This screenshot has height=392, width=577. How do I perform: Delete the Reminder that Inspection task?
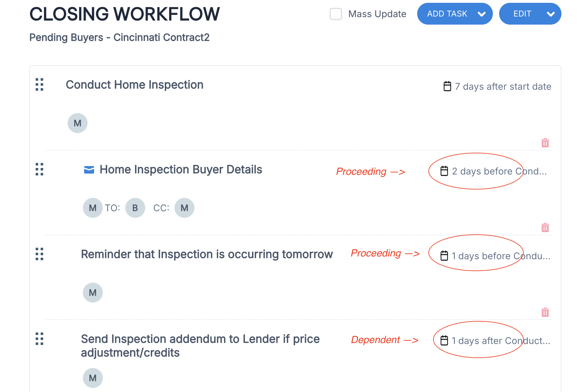(x=545, y=312)
